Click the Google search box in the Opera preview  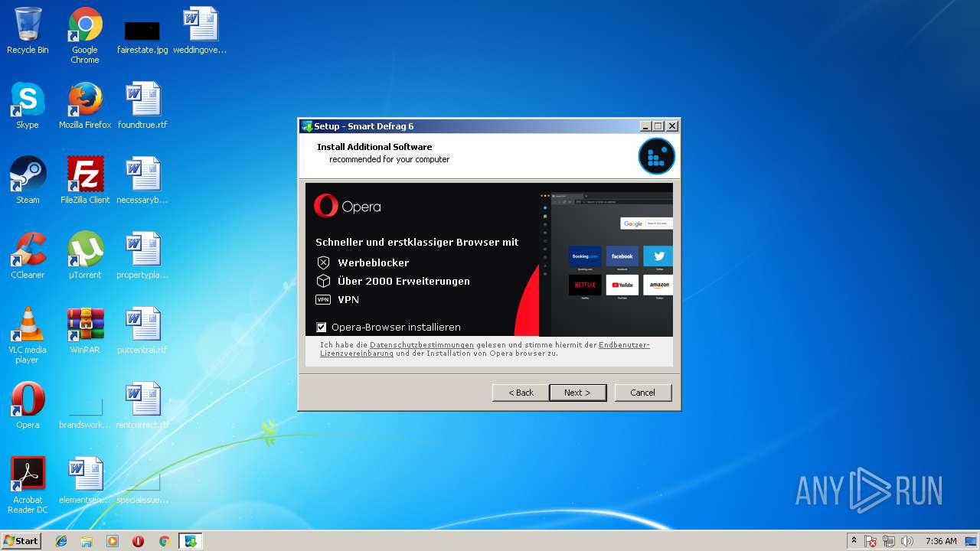(646, 223)
